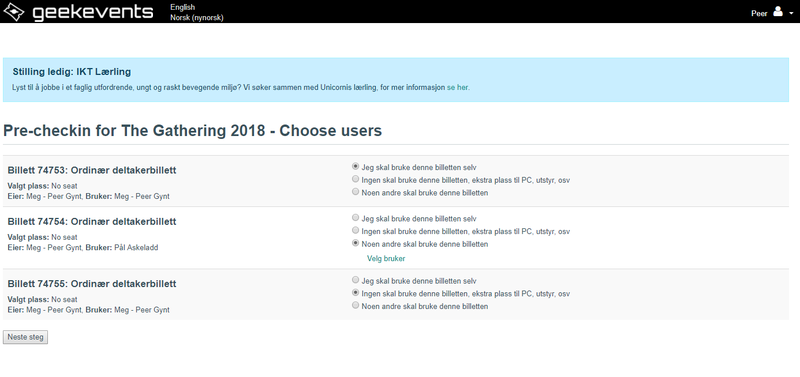Select 'Ingen skal bruke' for ticket 74753
800x377 pixels.
[x=356, y=179]
